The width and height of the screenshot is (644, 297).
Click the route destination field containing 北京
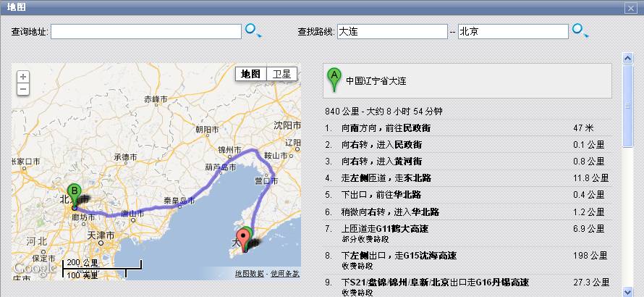coord(512,31)
